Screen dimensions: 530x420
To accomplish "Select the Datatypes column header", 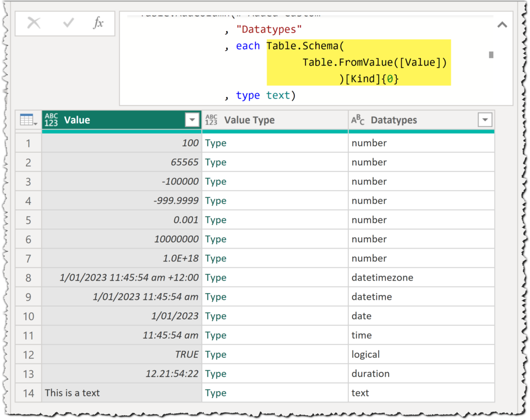I will click(421, 120).
